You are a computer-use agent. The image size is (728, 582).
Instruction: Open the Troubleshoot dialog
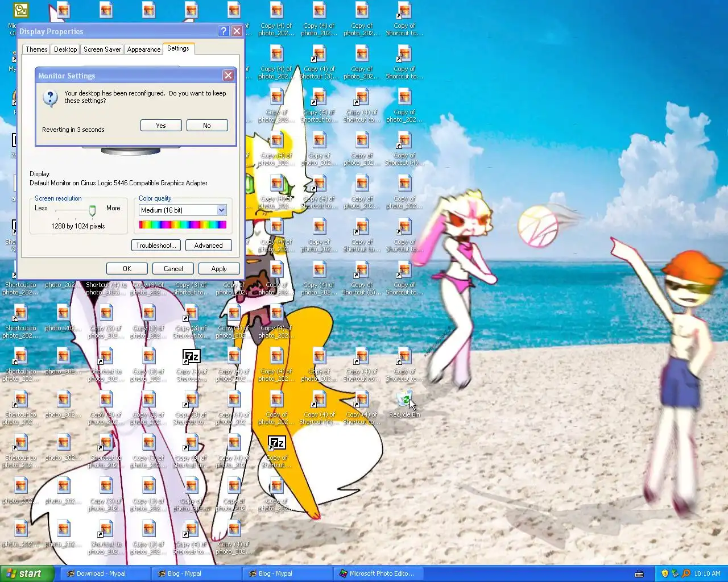156,246
